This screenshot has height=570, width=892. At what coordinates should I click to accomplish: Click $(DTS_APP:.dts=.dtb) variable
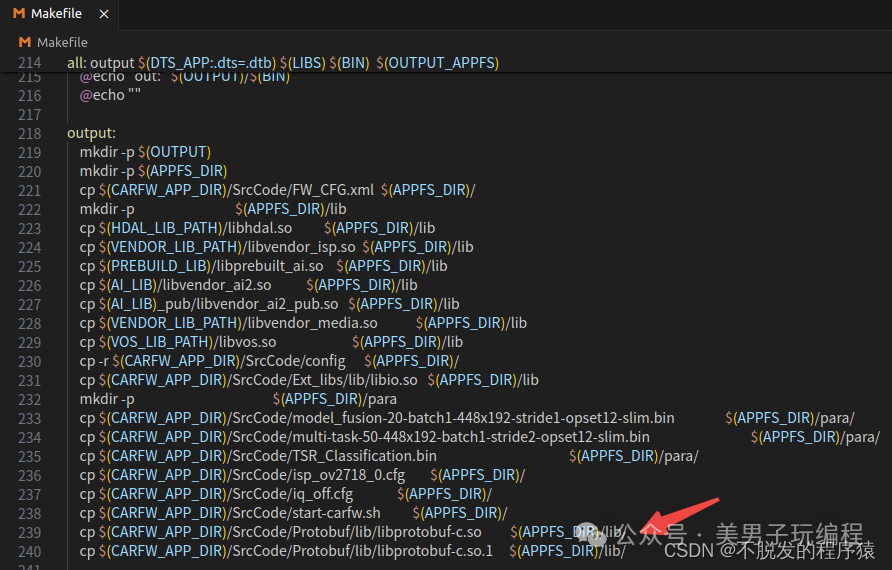207,63
